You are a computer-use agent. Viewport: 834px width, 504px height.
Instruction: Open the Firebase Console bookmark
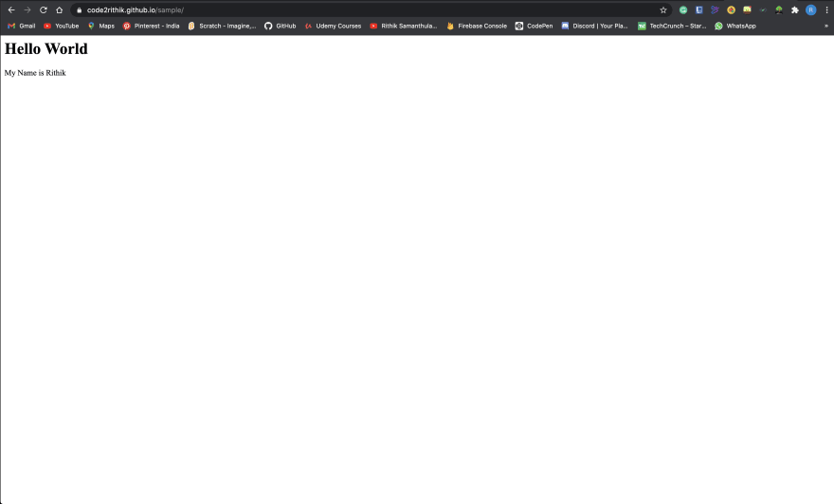coord(477,26)
